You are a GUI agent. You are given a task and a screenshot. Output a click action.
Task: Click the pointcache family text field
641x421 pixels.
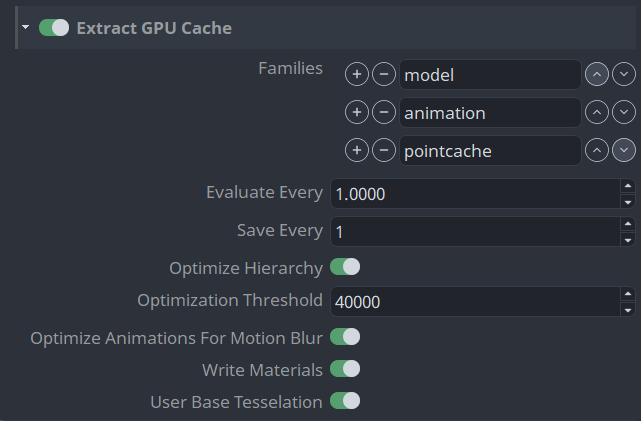click(x=490, y=151)
